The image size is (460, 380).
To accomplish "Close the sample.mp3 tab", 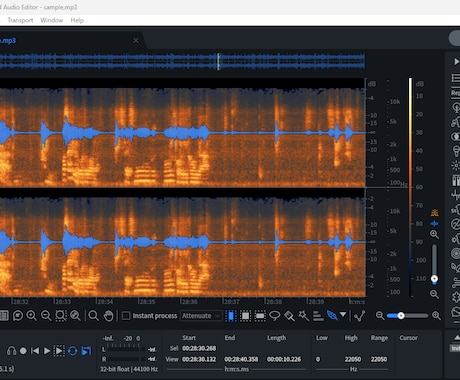I will [136, 40].
